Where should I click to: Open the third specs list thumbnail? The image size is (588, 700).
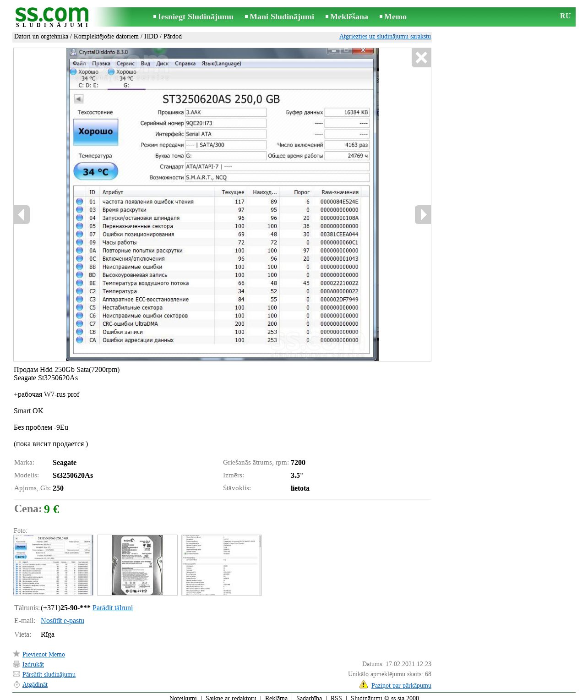tap(222, 565)
